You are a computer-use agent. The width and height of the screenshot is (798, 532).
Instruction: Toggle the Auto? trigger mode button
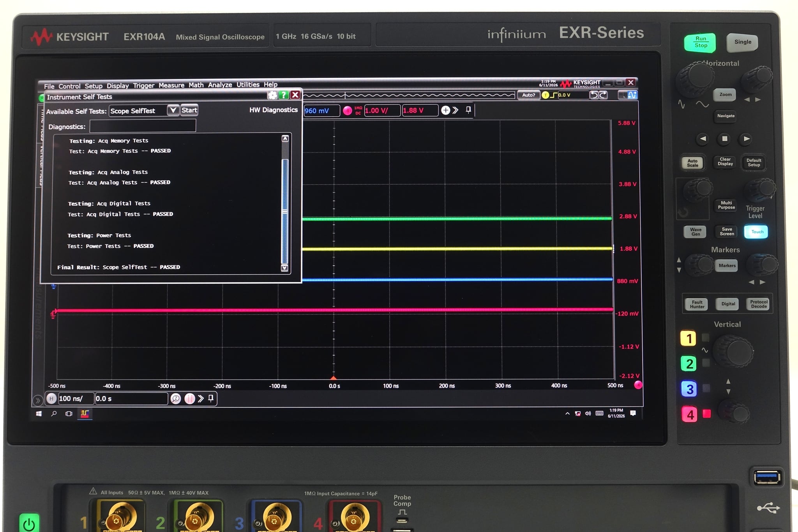click(x=528, y=95)
